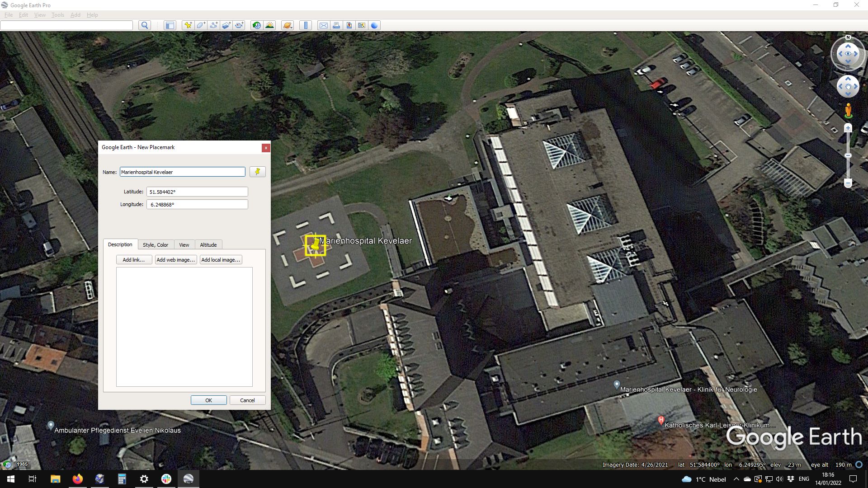
Task: Click the Search magnifier button
Action: pos(145,25)
